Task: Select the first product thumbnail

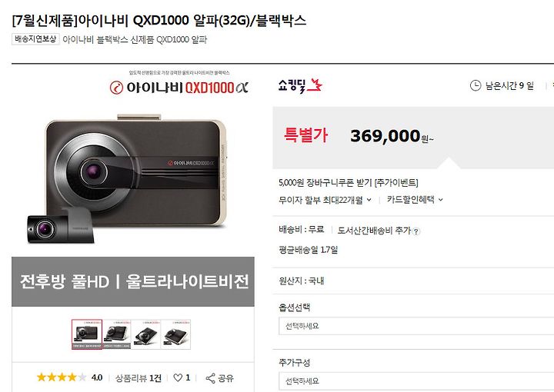Action: pos(87,334)
